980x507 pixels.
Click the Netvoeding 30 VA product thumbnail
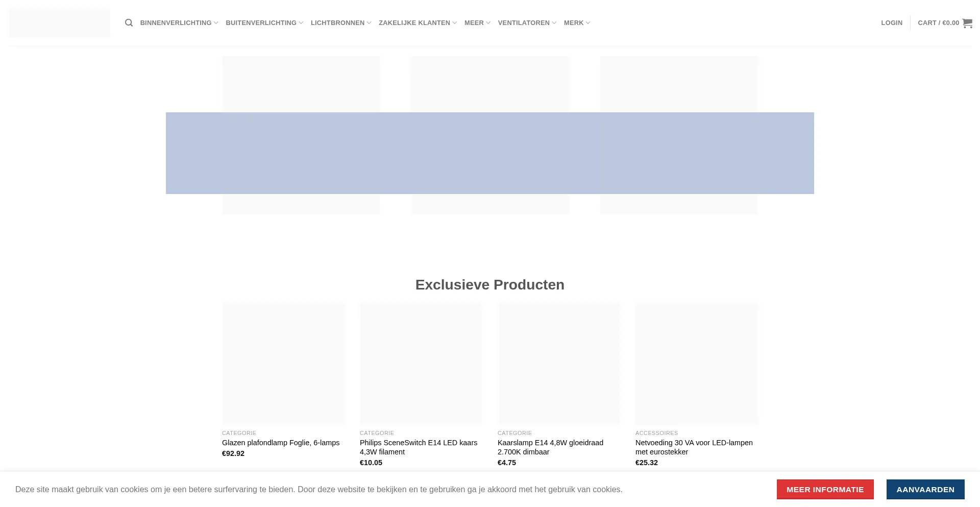tap(696, 363)
